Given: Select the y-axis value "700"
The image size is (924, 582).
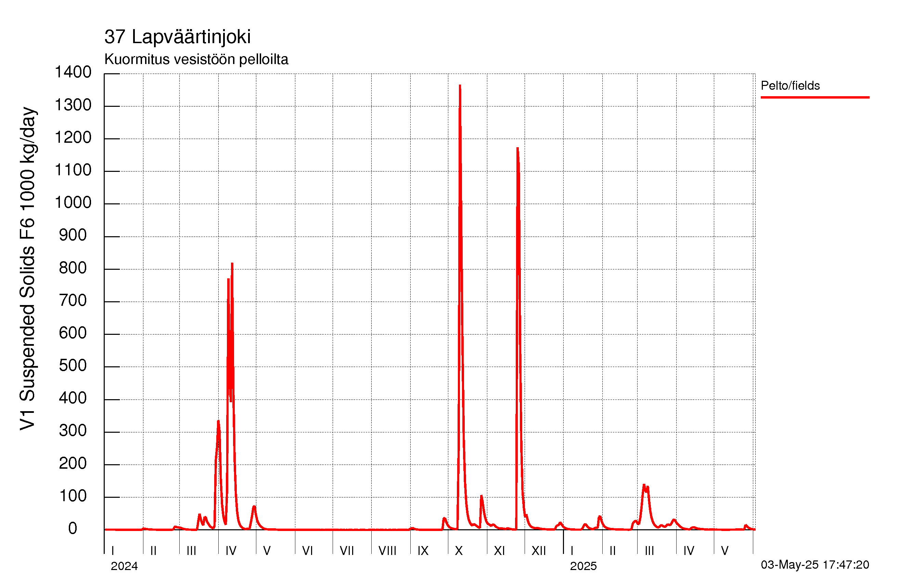Looking at the screenshot, I should point(73,300).
